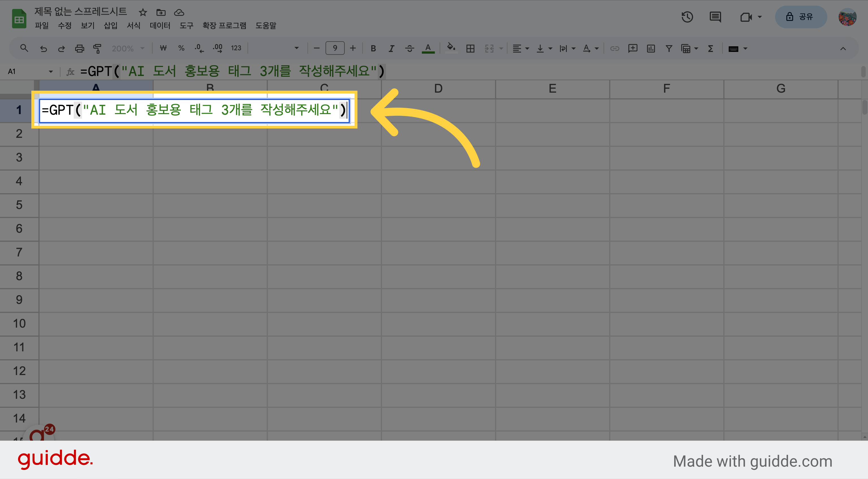Viewport: 868px width, 479px height.
Task: Click the insert chart icon
Action: coord(651,49)
